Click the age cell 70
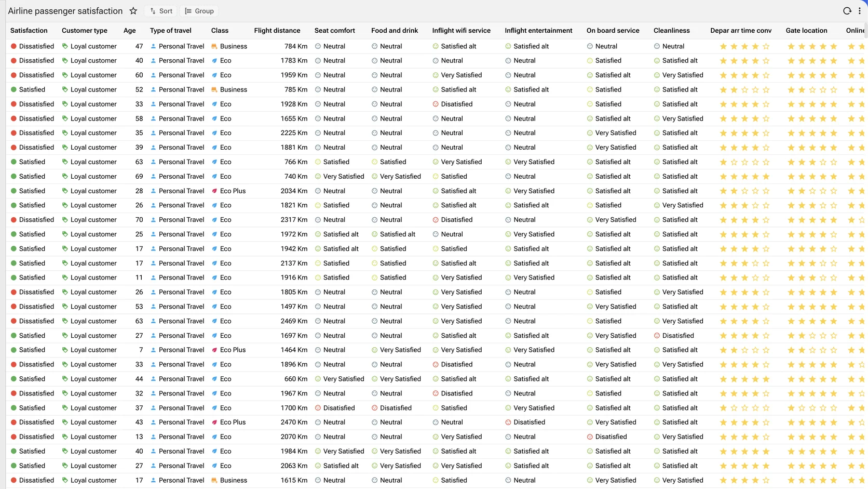This screenshot has width=868, height=489. (x=139, y=220)
